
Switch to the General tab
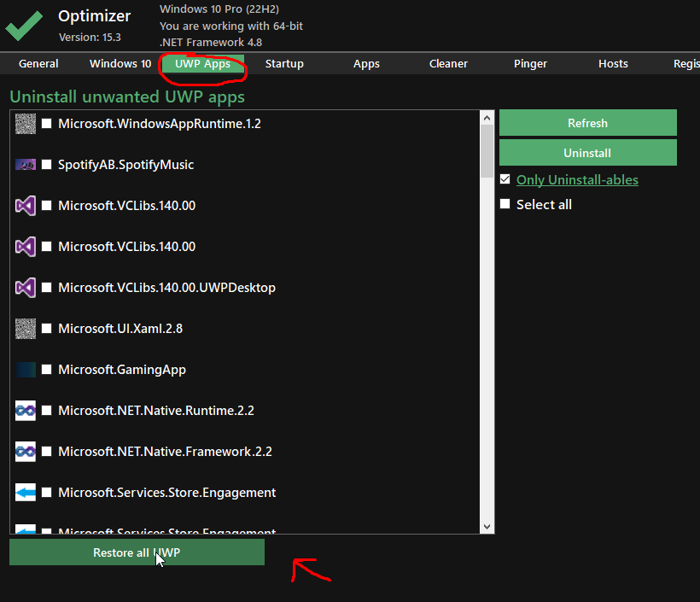coord(38,64)
